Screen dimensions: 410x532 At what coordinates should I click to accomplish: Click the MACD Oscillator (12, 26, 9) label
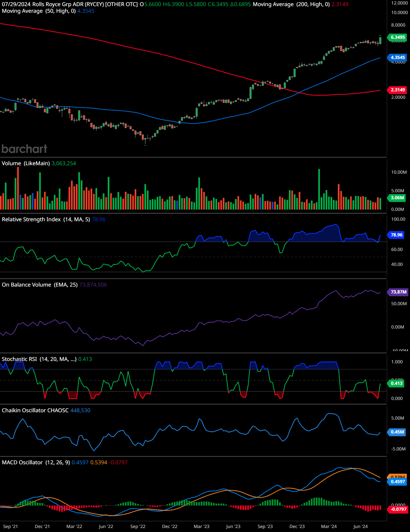(36, 462)
